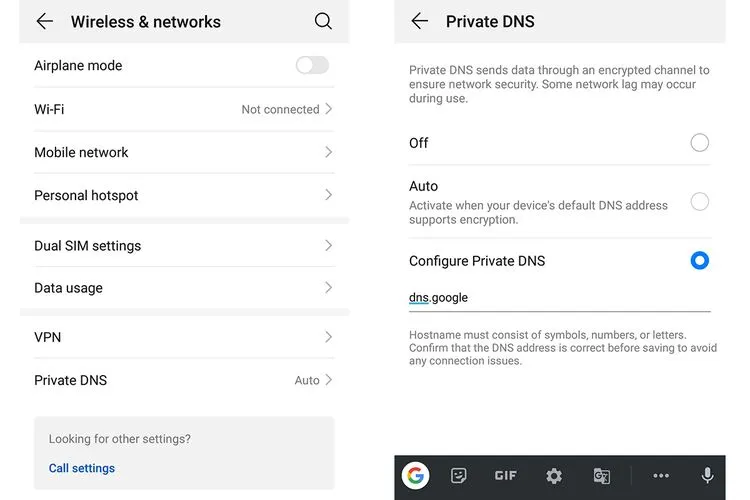Open the Personal hotspot entry

pyautogui.click(x=184, y=195)
